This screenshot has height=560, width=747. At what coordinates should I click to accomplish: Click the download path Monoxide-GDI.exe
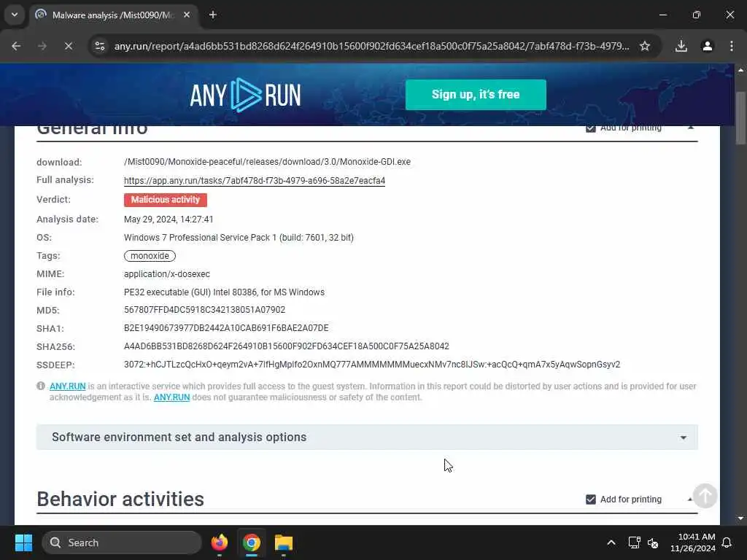click(x=267, y=162)
